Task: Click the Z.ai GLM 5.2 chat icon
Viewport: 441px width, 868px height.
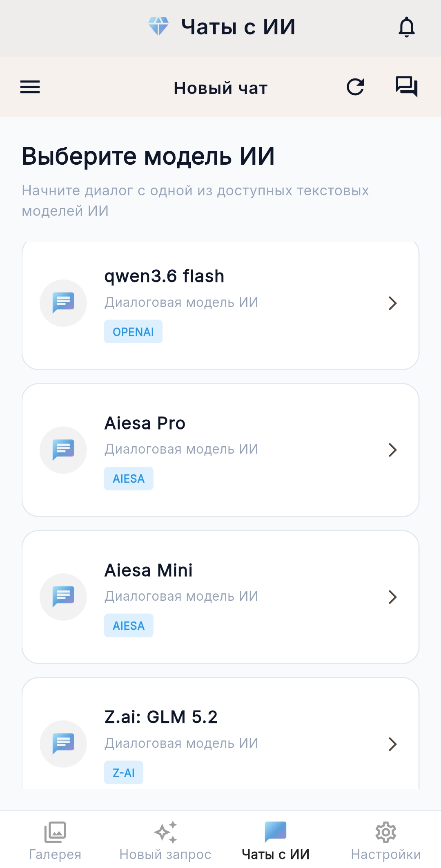Action: point(63,744)
